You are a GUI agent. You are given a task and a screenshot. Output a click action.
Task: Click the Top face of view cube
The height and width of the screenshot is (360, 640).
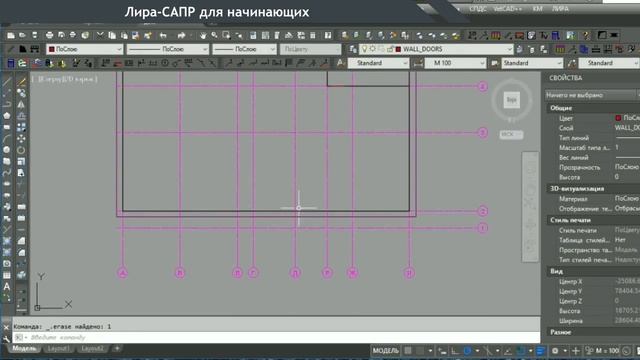[x=511, y=100]
